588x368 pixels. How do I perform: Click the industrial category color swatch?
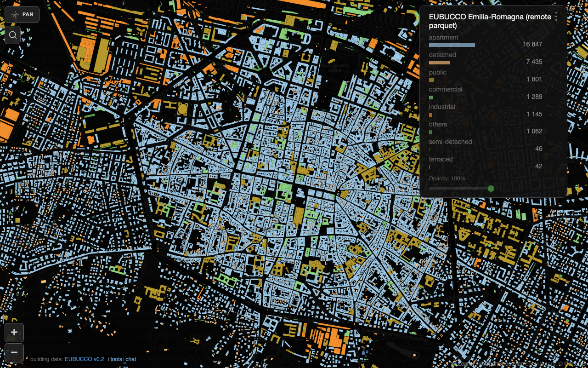tap(431, 115)
